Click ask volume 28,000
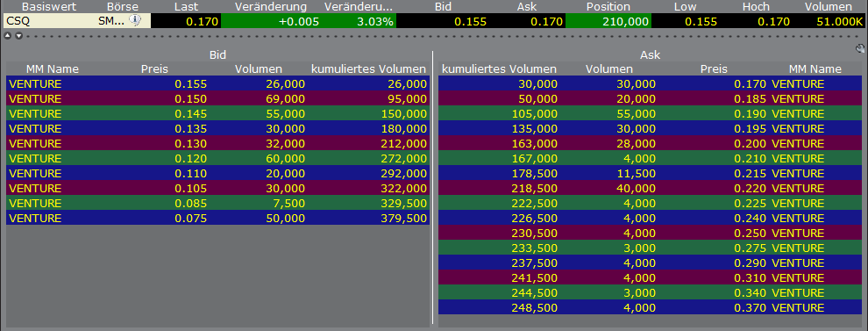The height and width of the screenshot is (331, 868). [x=637, y=144]
